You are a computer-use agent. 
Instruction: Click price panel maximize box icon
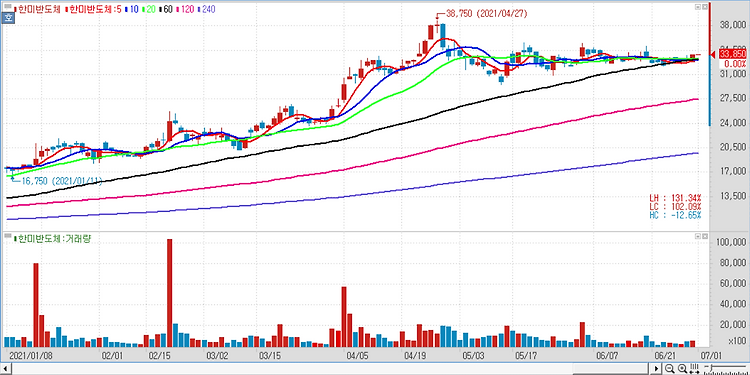coord(705,7)
